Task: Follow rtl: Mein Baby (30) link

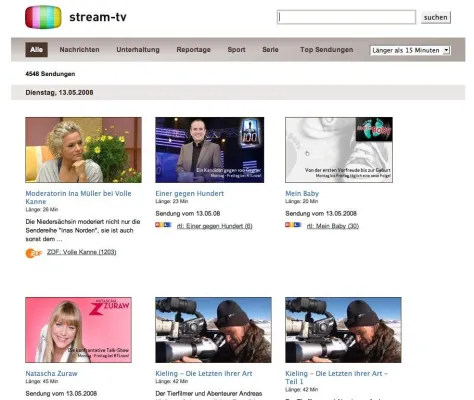Action: [333, 226]
